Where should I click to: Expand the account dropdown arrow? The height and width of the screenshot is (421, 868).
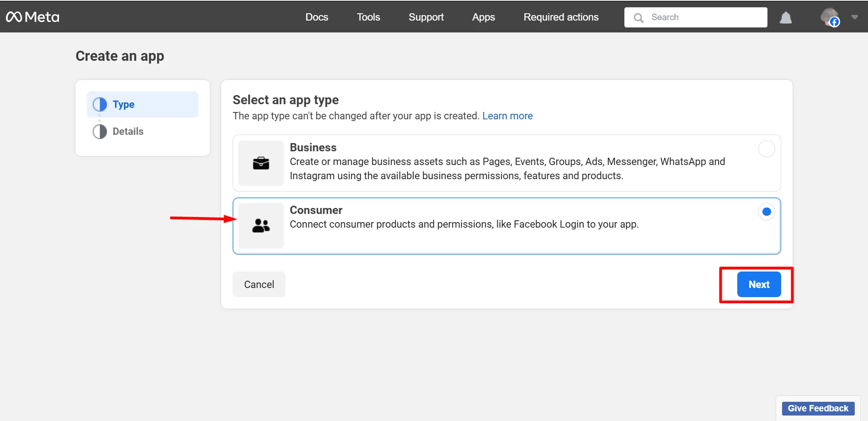pos(854,17)
